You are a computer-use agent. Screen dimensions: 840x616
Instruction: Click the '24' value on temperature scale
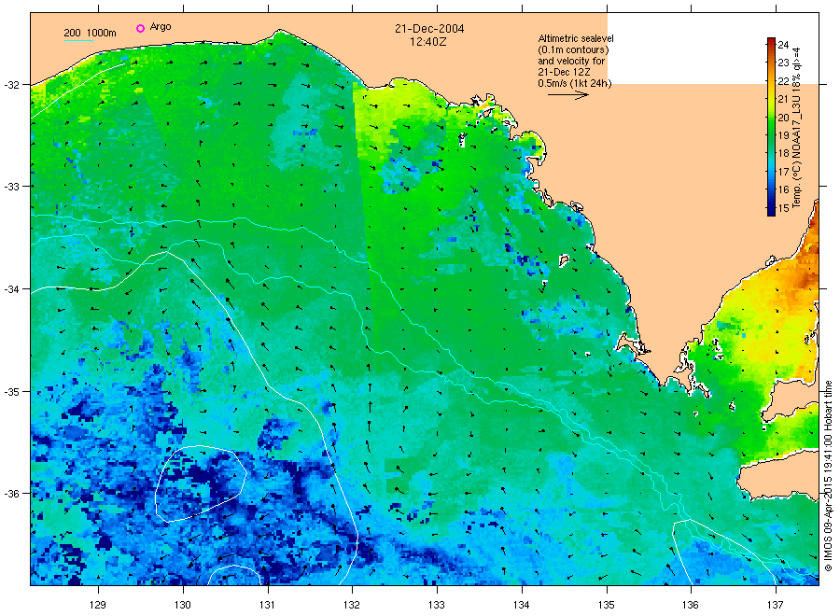[783, 45]
